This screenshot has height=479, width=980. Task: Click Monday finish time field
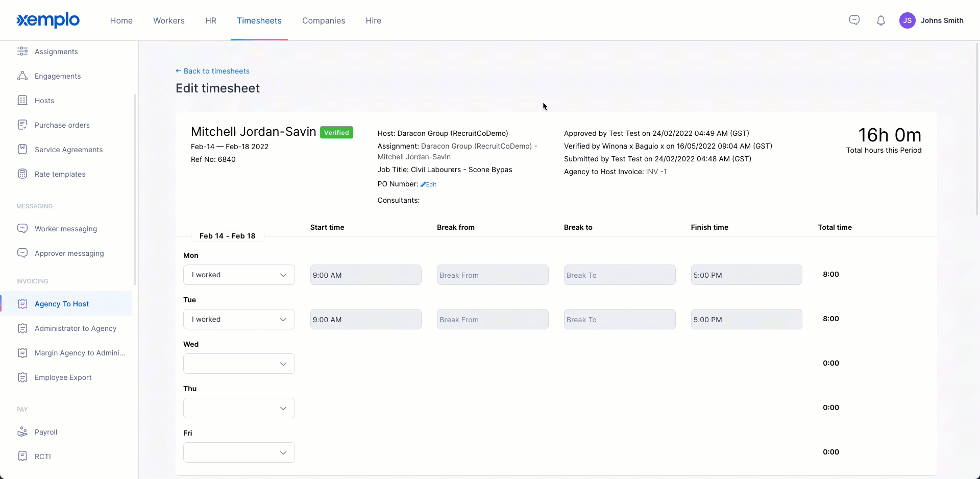[x=747, y=275]
